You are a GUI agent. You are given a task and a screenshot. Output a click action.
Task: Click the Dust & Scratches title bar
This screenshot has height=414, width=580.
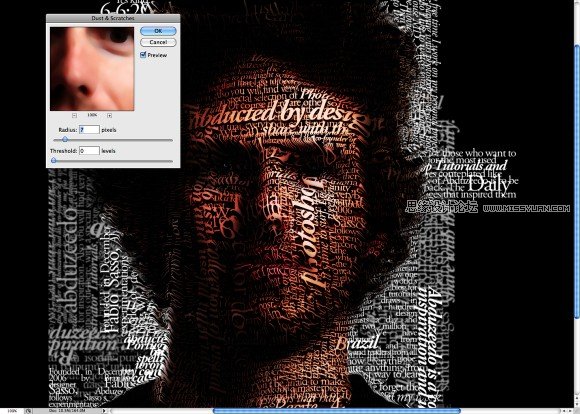point(113,18)
